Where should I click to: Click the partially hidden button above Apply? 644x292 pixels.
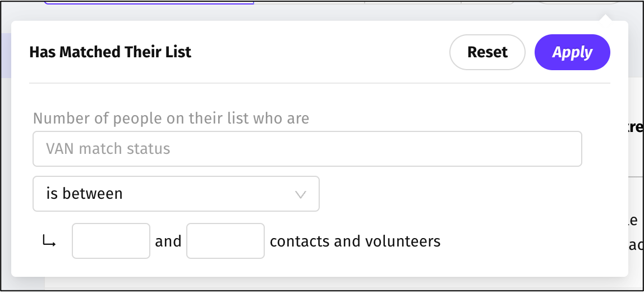point(578,2)
